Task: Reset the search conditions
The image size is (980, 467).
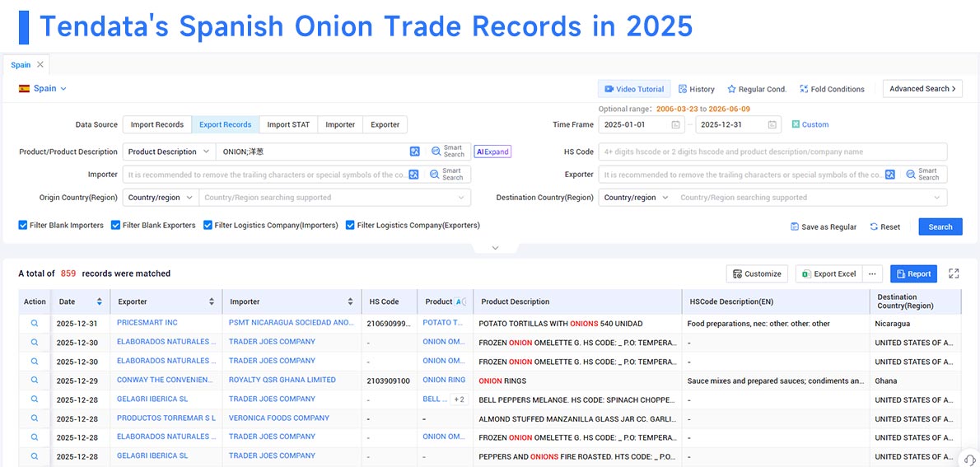Action: (885, 227)
